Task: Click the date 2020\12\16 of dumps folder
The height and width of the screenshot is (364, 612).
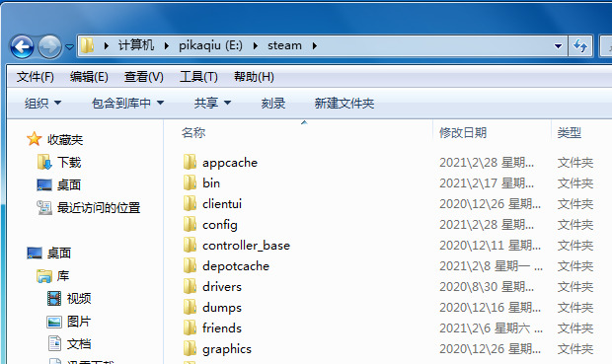Action: pos(490,308)
